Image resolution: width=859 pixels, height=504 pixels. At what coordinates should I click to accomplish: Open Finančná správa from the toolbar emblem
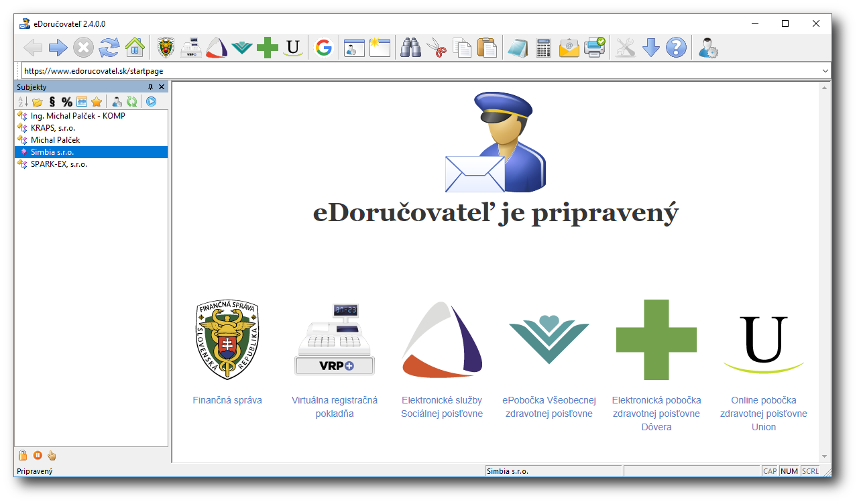coord(166,48)
